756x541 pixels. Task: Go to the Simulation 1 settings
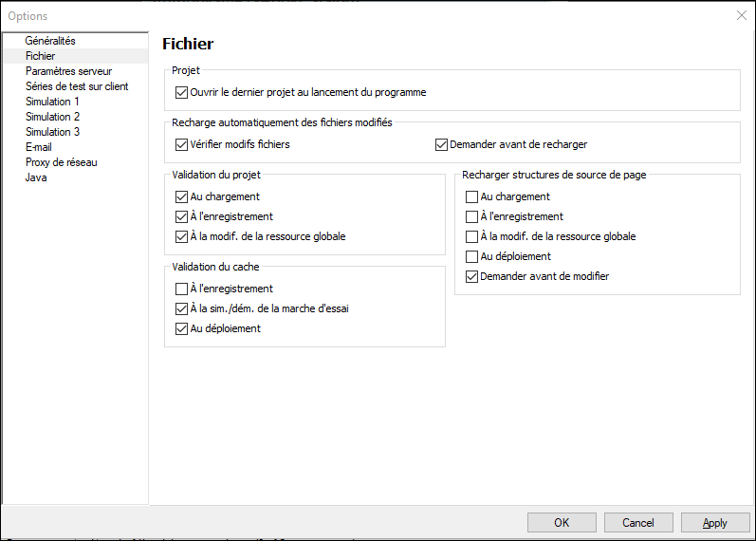52,102
